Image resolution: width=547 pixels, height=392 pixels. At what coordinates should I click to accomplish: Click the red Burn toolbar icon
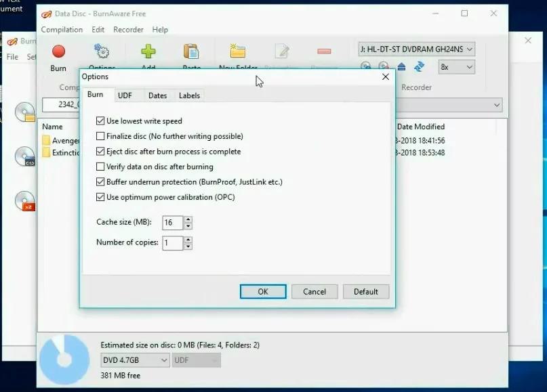coord(58,51)
